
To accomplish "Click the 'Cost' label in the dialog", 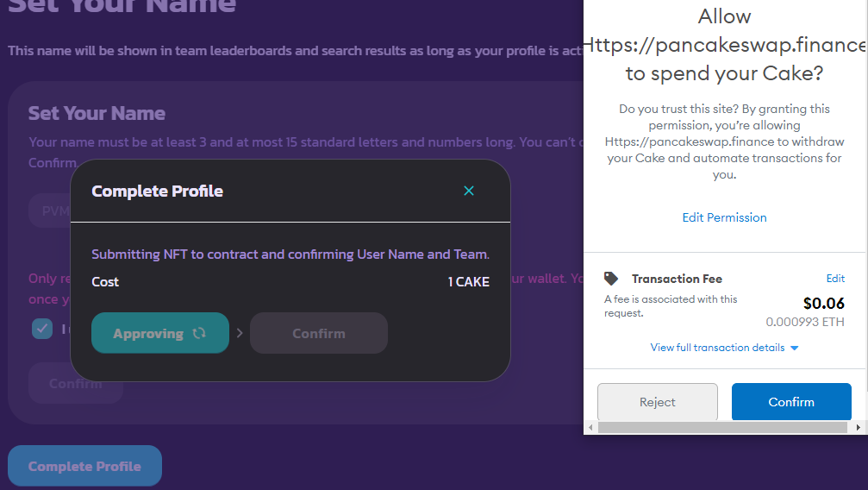I will point(105,281).
